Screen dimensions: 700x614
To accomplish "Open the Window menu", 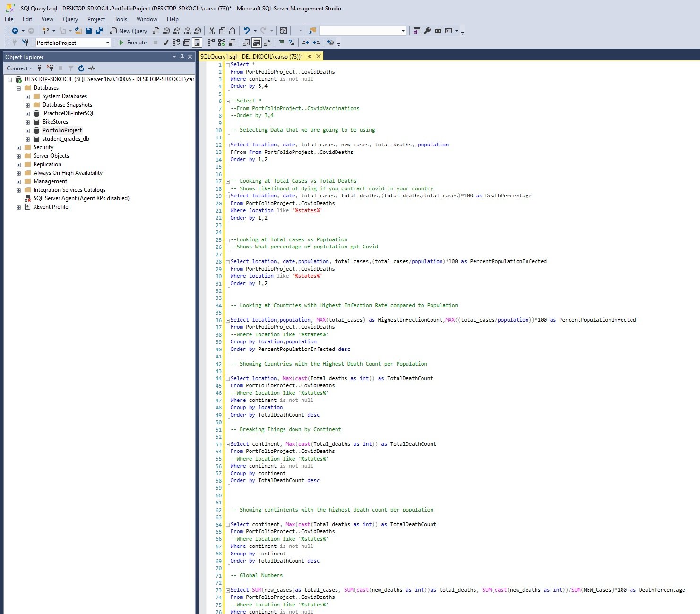I will 147,19.
